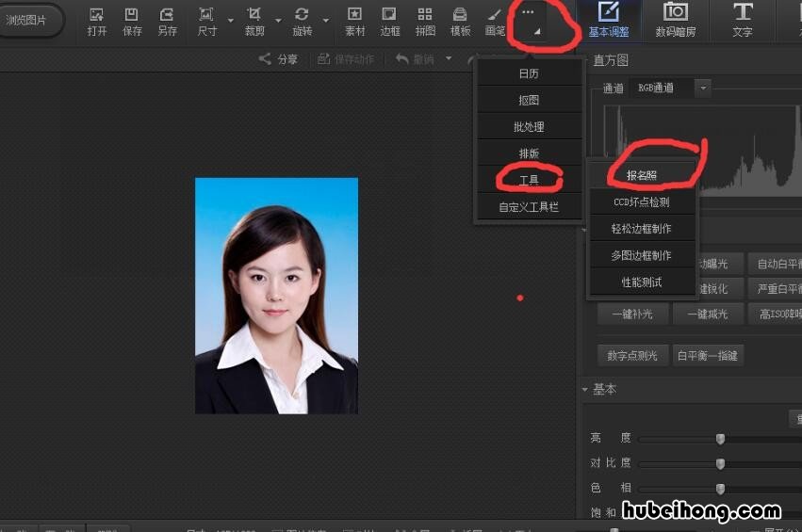Switch to the 文字 (Text) tab
Screen dimensions: 802x532
pyautogui.click(x=743, y=21)
